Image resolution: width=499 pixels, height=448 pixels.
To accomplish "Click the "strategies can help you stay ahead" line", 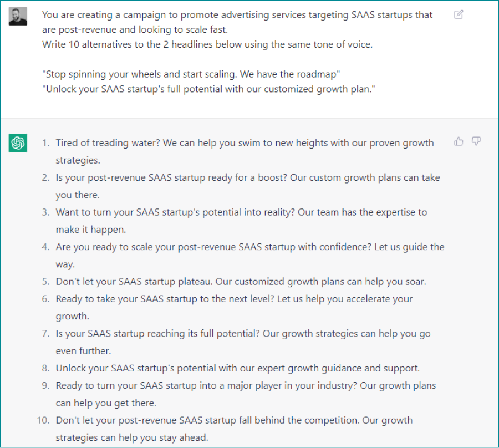I will (x=131, y=437).
